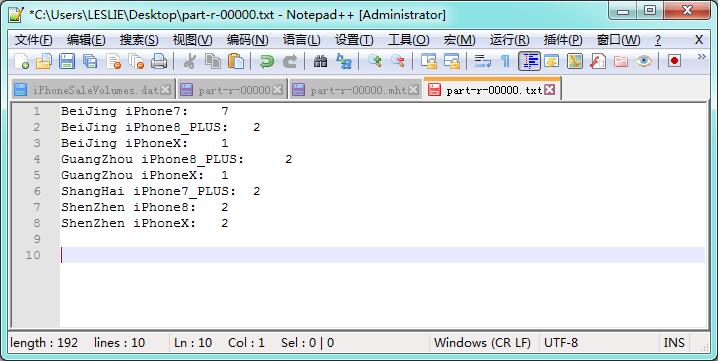Toggle synchronized vertical scrolling icon
718x361 pixels.
pos(429,61)
